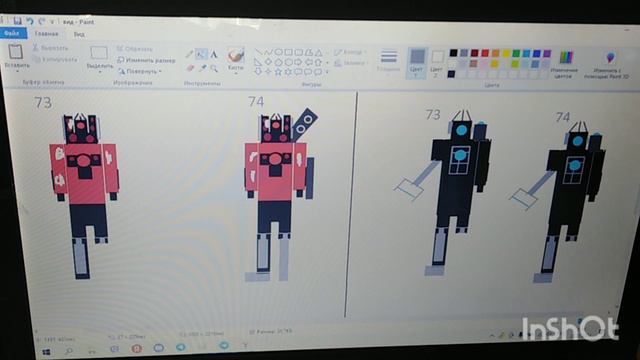Screen dimensions: 640x360
Task: Click the Cut button
Action: point(50,48)
